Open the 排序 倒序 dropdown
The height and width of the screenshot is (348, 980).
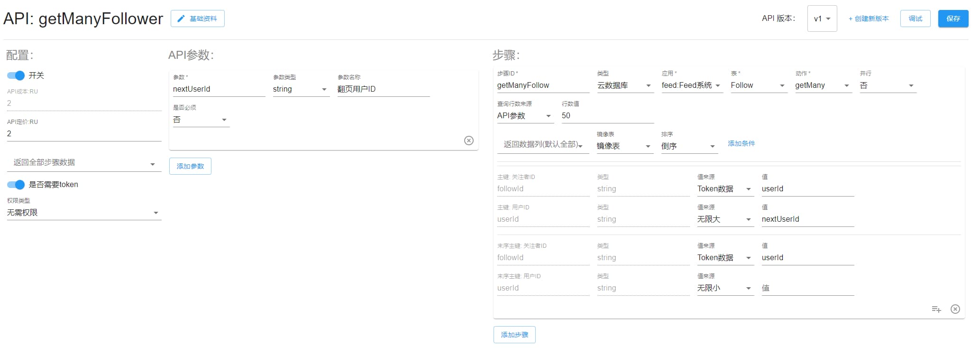(x=690, y=146)
